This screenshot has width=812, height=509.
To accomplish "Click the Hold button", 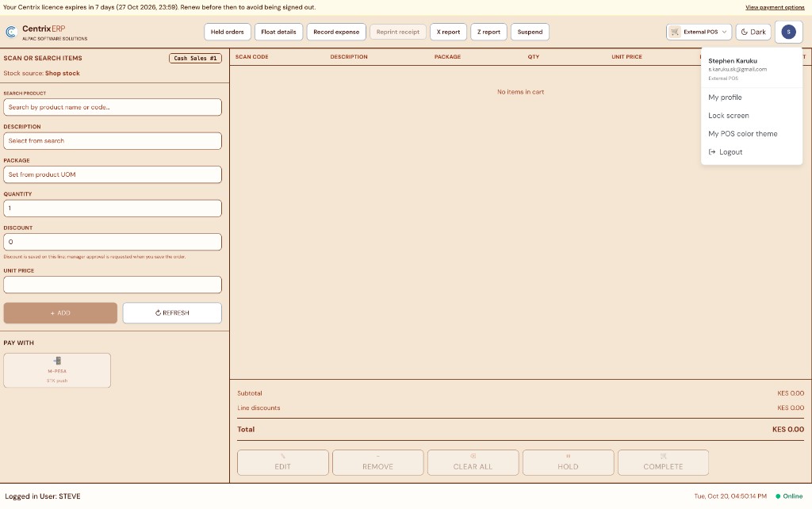I will [568, 462].
